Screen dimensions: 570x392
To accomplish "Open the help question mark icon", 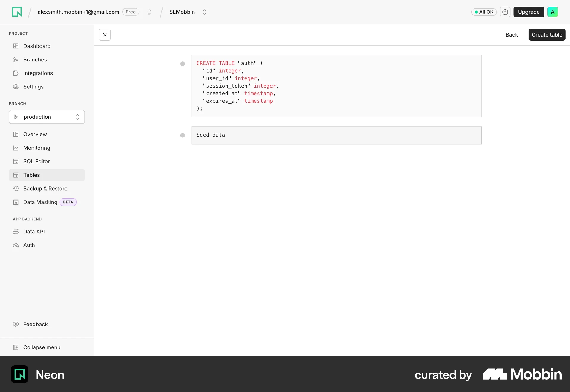I will [x=505, y=12].
